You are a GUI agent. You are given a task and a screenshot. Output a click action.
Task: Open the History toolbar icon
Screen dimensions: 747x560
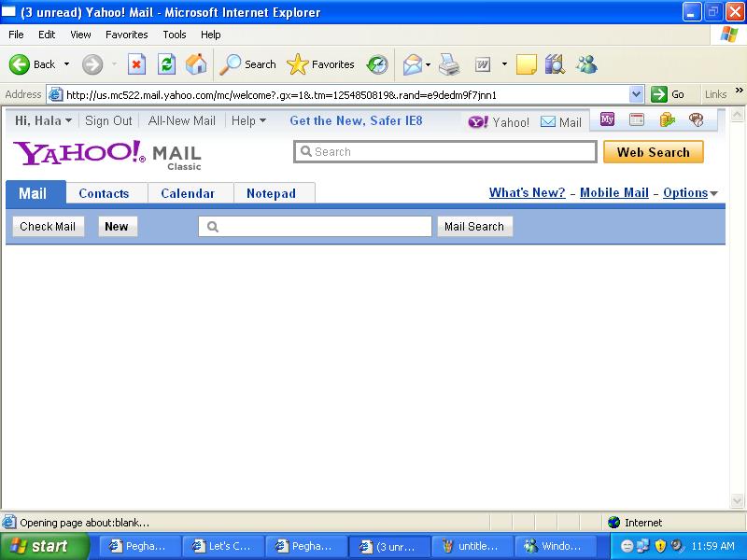point(377,64)
